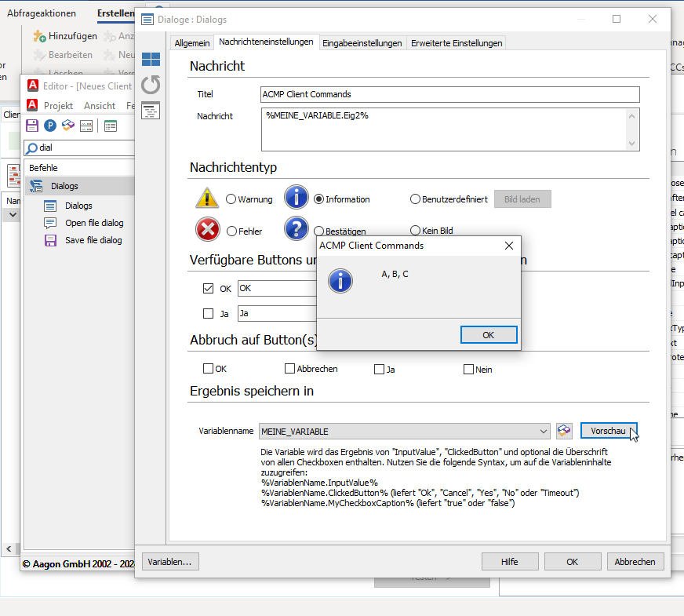
Task: Check OK under Abbruch auf Button
Action: pyautogui.click(x=208, y=369)
